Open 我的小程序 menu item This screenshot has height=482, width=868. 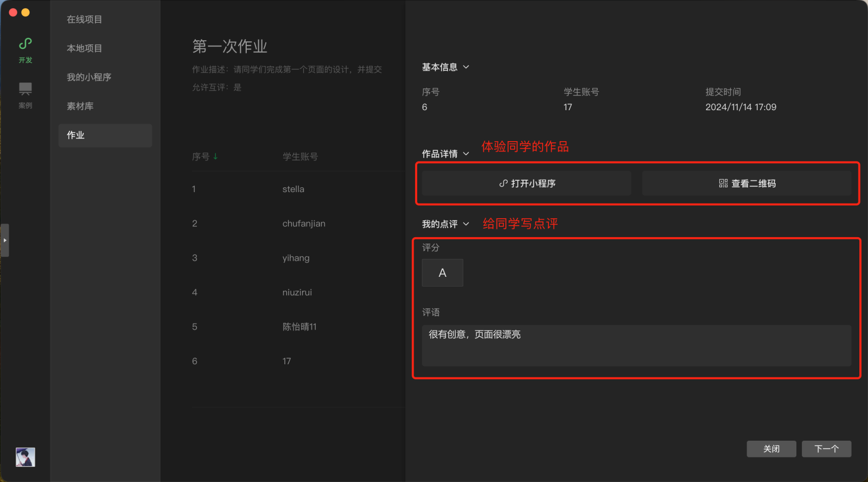tap(89, 77)
